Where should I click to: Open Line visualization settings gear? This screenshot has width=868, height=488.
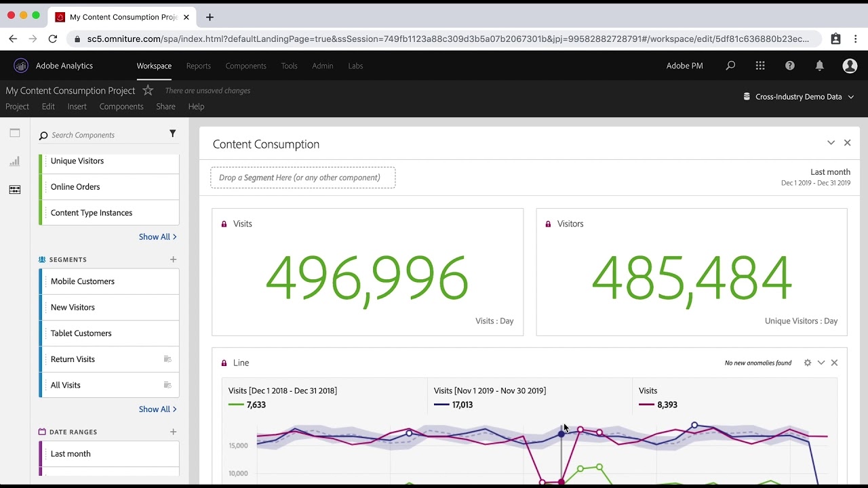pyautogui.click(x=808, y=363)
